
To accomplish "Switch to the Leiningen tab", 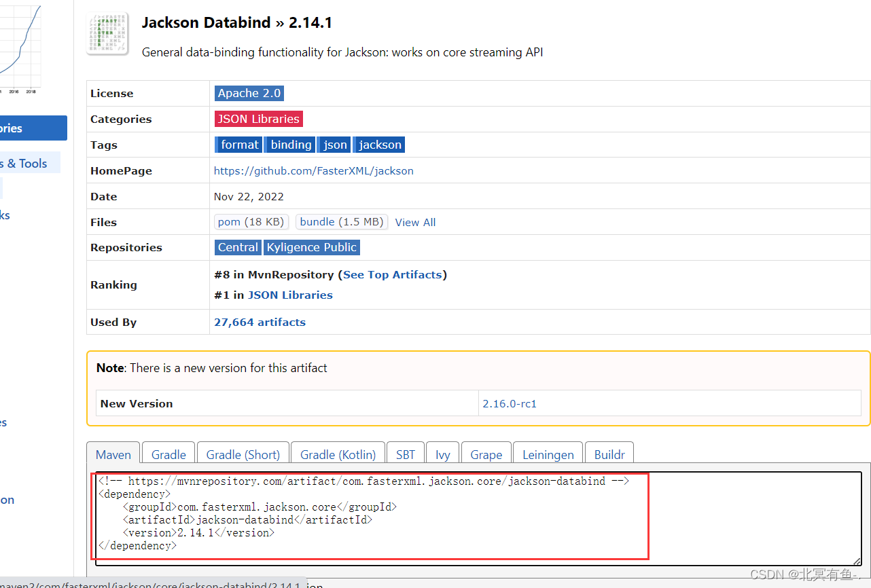I will click(x=548, y=454).
